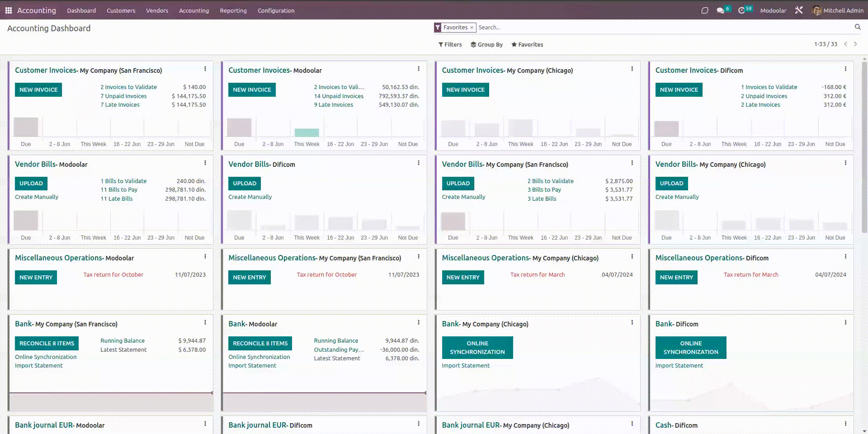The width and height of the screenshot is (868, 434).
Task: Open the voice/support icon in top bar
Action: 704,10
